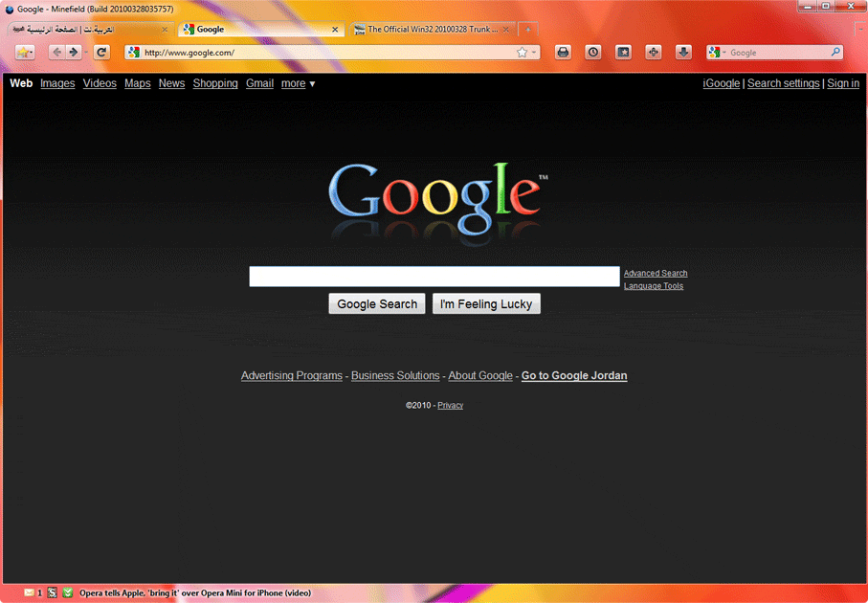Open the back/forward history dropdown arrow

coord(86,53)
